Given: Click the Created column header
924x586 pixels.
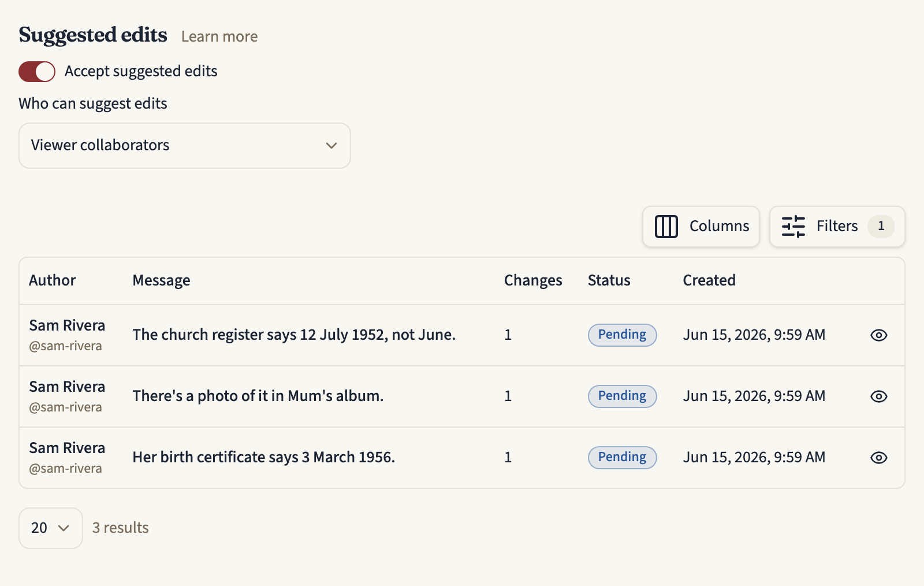Looking at the screenshot, I should (x=709, y=280).
